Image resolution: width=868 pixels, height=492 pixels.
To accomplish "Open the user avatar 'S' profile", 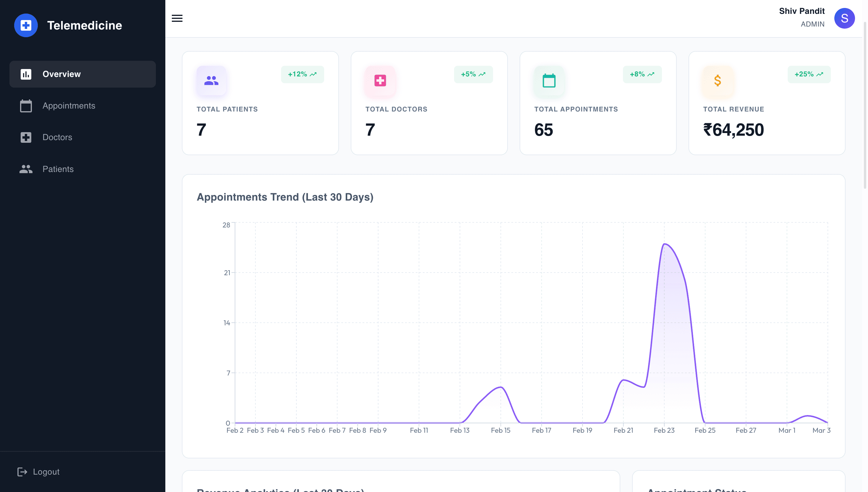I will tap(844, 18).
